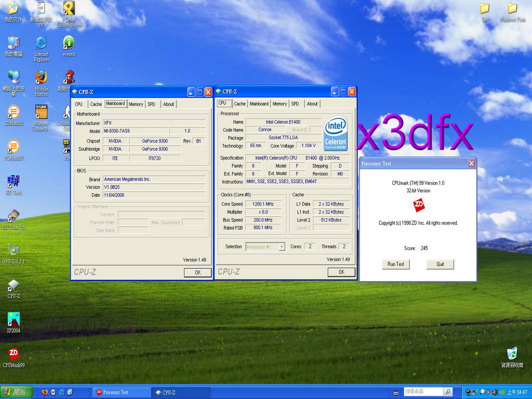This screenshot has height=399, width=532.
Task: Click the BIOS Date value 11/04/2008
Action: (154, 195)
